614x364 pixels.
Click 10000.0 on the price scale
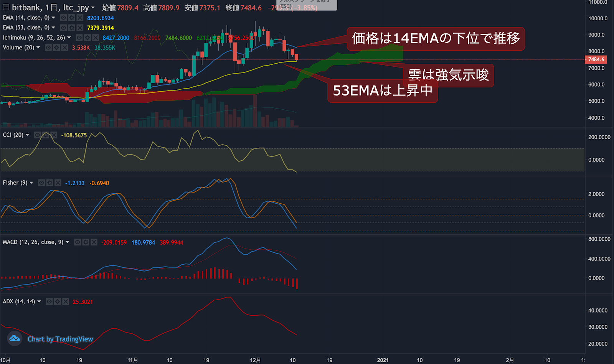click(x=598, y=18)
